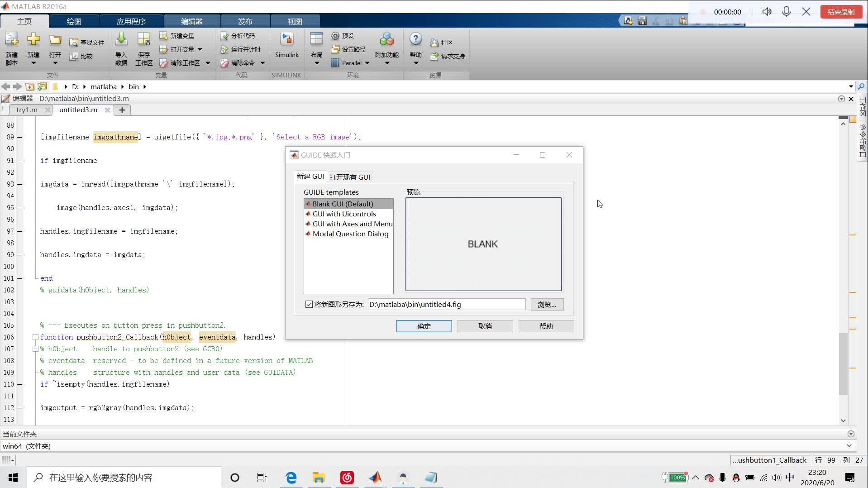This screenshot has height=488, width=868.
Task: Switch to the Editor (编辑器) ribbon tab
Action: tap(192, 21)
